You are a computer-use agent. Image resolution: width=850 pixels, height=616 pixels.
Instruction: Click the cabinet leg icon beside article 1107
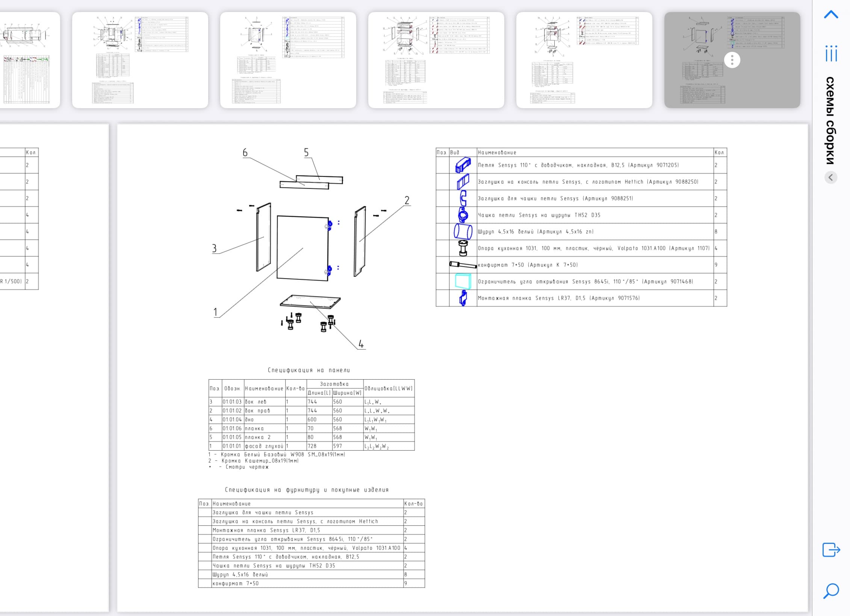click(x=463, y=248)
